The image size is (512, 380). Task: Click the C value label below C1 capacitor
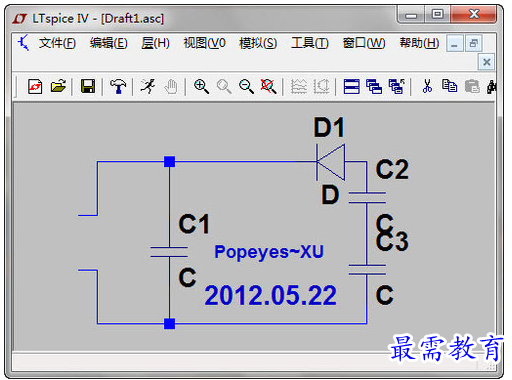coord(187,277)
